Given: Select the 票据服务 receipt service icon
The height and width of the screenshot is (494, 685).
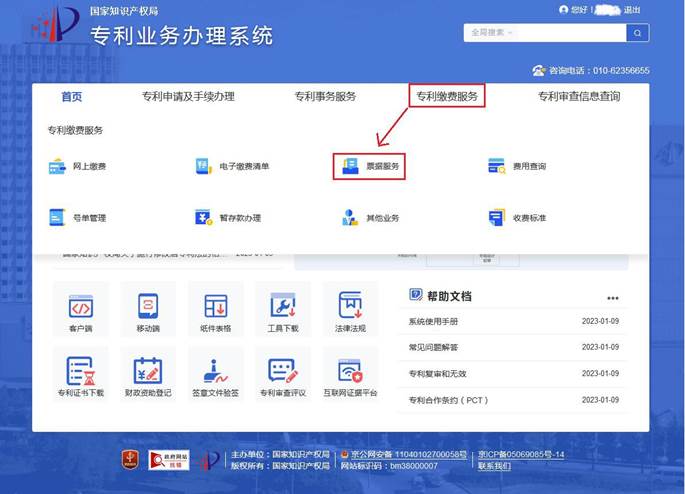Looking at the screenshot, I should point(351,166).
